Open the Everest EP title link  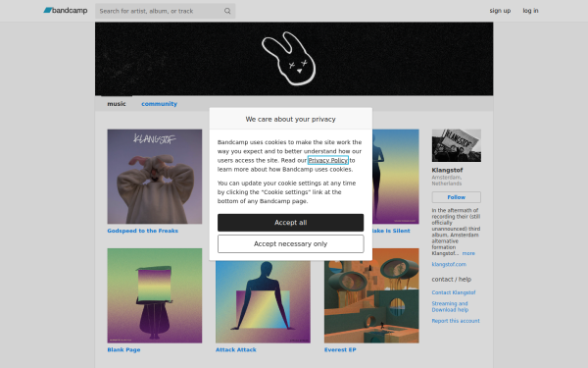pos(340,349)
